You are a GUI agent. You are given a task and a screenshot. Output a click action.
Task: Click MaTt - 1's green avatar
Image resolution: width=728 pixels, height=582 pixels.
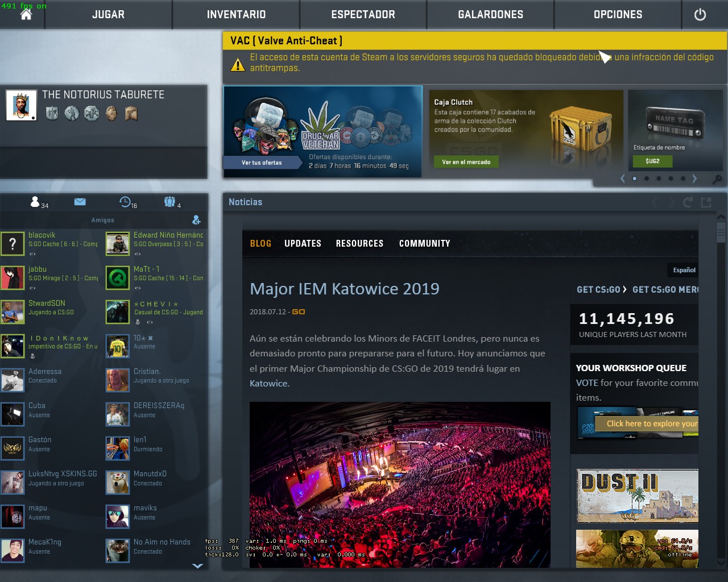tap(118, 278)
